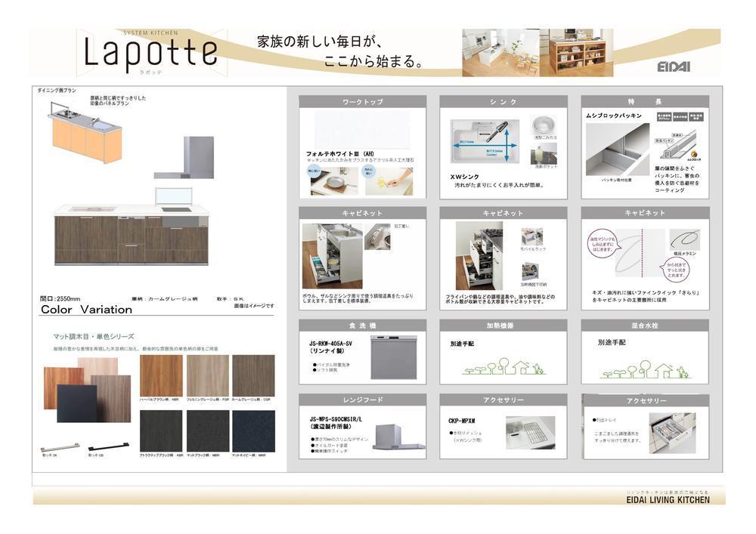Click the 水切りメッシュ sink rack photo
Image resolution: width=756 pixels, height=534 pixels.
(x=531, y=433)
